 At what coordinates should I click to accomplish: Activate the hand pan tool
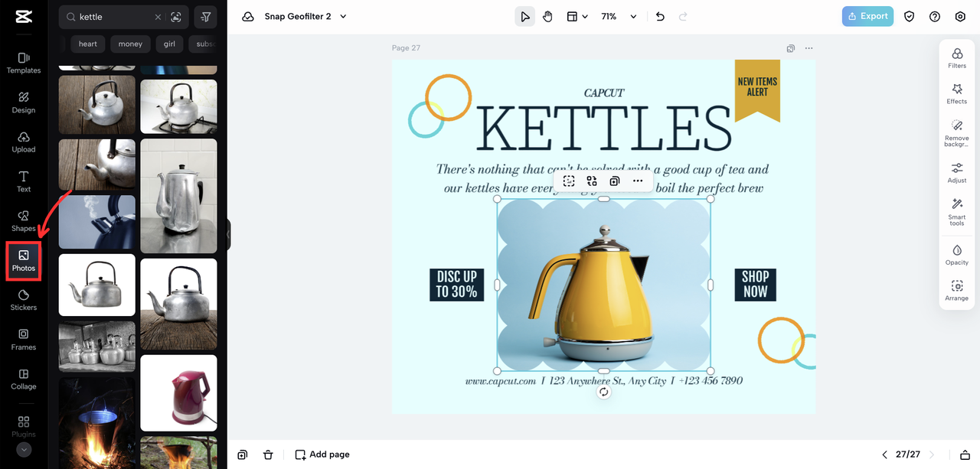pyautogui.click(x=548, y=16)
